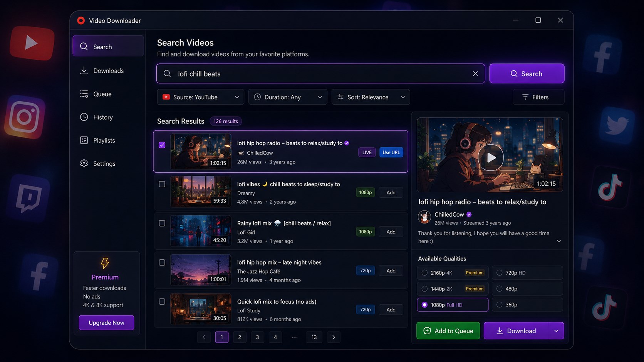Screen dimensions: 644x362
Task: Click the verified badge beside ChilledCow in preview panel
Action: [469, 214]
